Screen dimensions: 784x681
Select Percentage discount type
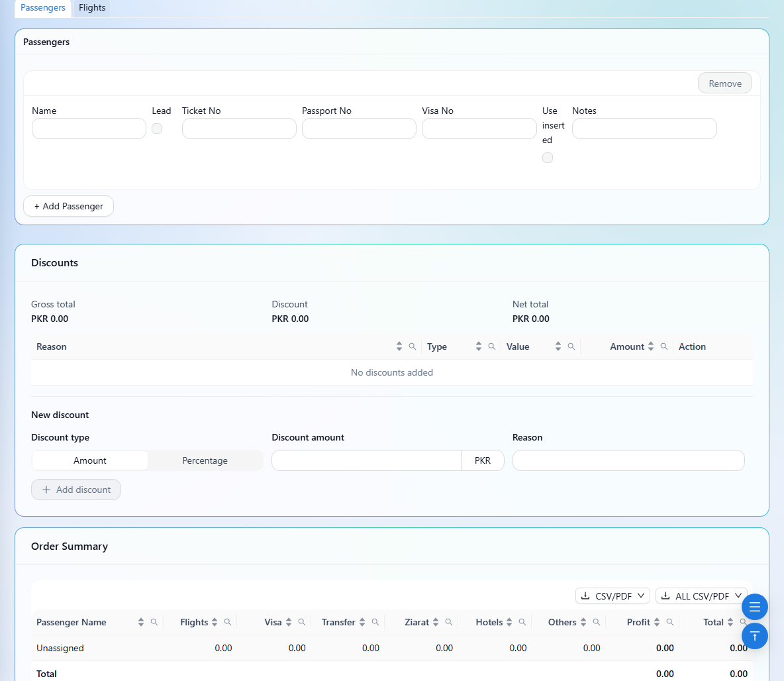(205, 460)
